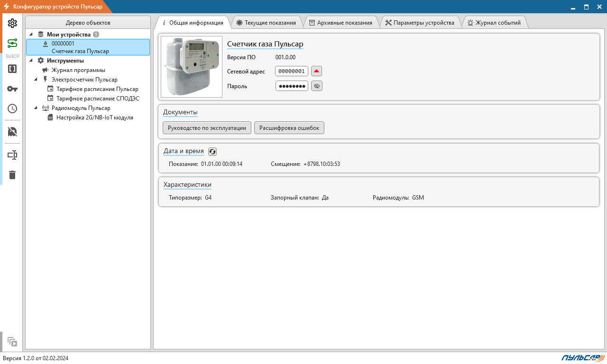
Task: Click the Сетевой адрес input field
Action: tap(292, 71)
